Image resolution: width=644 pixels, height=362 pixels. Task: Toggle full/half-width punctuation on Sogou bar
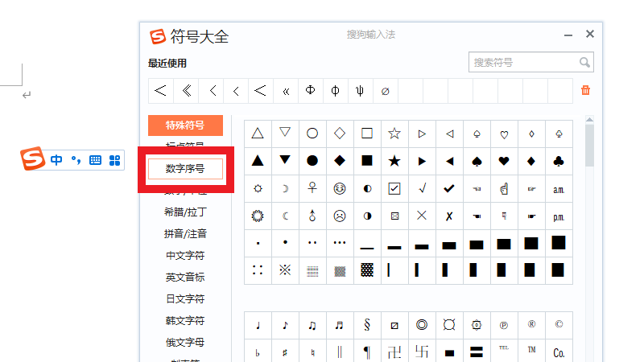pyautogui.click(x=76, y=160)
